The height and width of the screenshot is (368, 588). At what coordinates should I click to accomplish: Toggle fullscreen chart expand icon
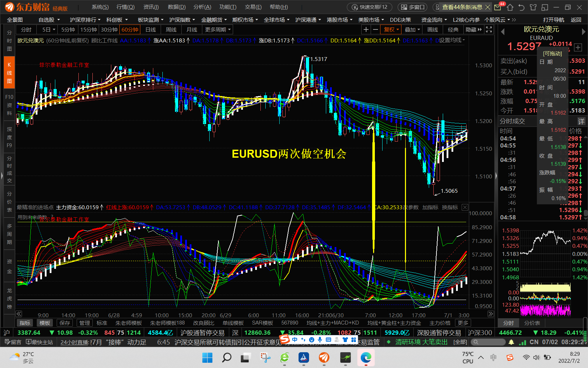coord(489,30)
